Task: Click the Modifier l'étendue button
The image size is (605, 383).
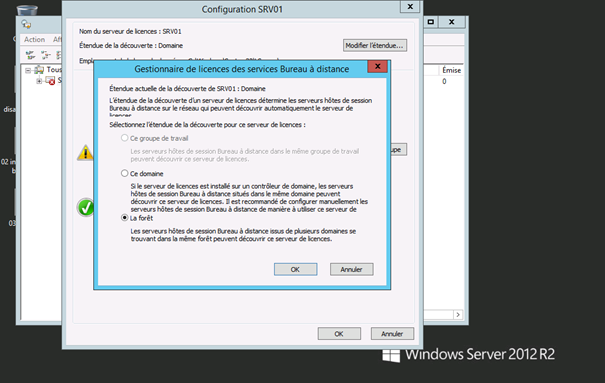Action: (x=375, y=46)
